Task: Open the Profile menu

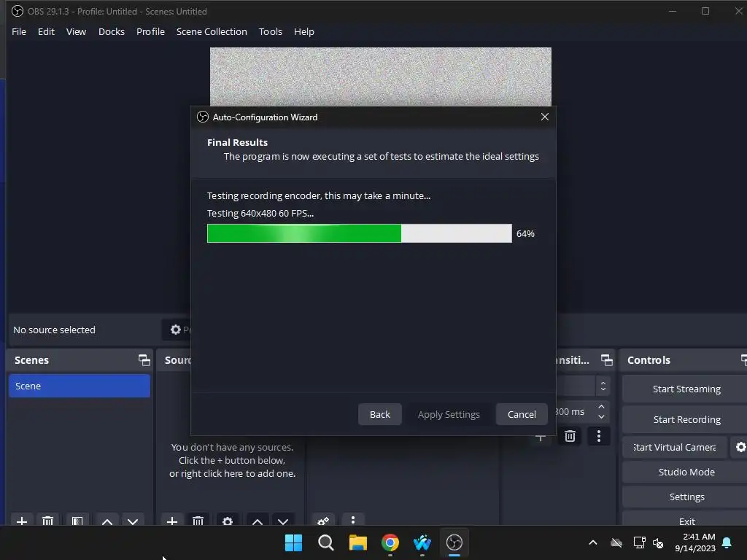Action: 150,31
